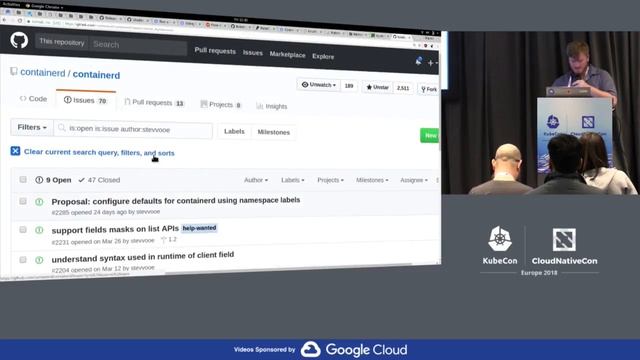Click the stargazers count 2,511
640x360 pixels.
403,88
